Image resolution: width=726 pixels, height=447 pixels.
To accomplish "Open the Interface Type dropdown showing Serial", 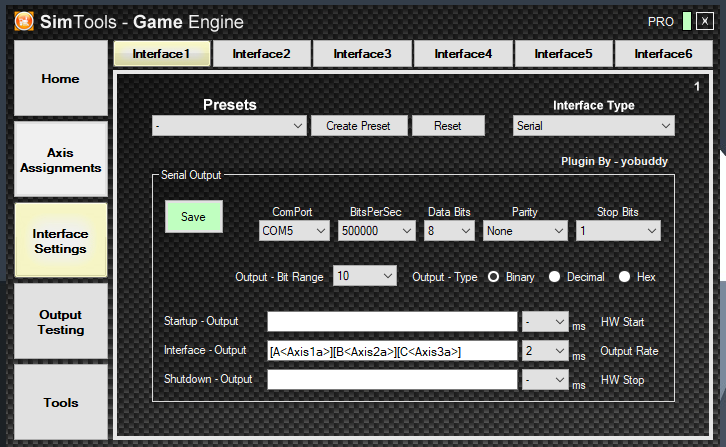I will click(x=594, y=126).
